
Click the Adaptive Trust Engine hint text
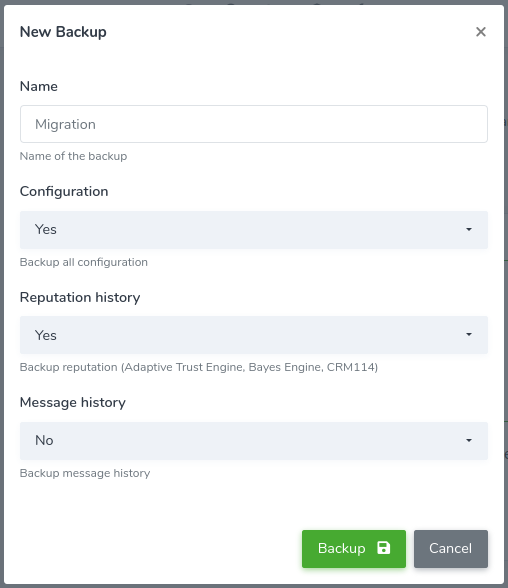pos(199,367)
